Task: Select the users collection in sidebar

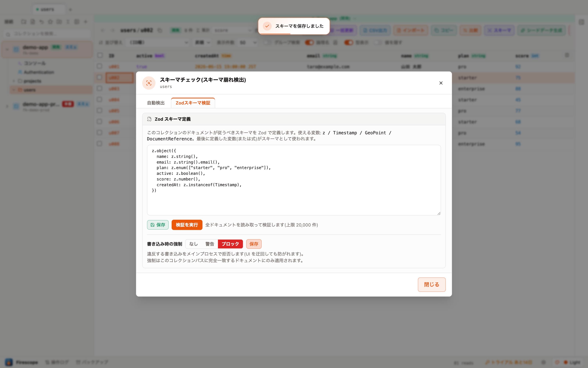Action: click(51, 90)
